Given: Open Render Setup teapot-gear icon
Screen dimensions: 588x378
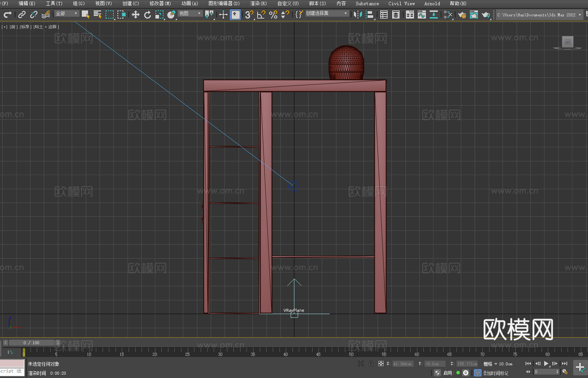Looking at the screenshot, I should click(462, 14).
